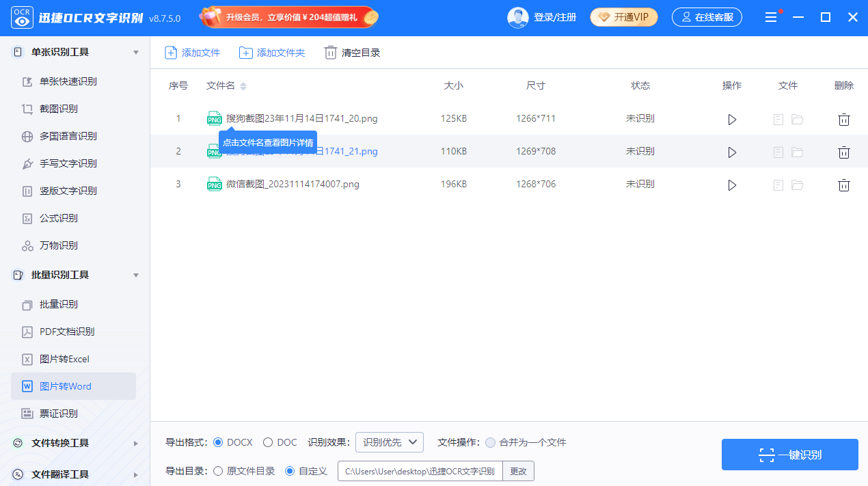Select the 公式识别 formula recognition tool
Viewport: 868px width, 486px height.
55,218
